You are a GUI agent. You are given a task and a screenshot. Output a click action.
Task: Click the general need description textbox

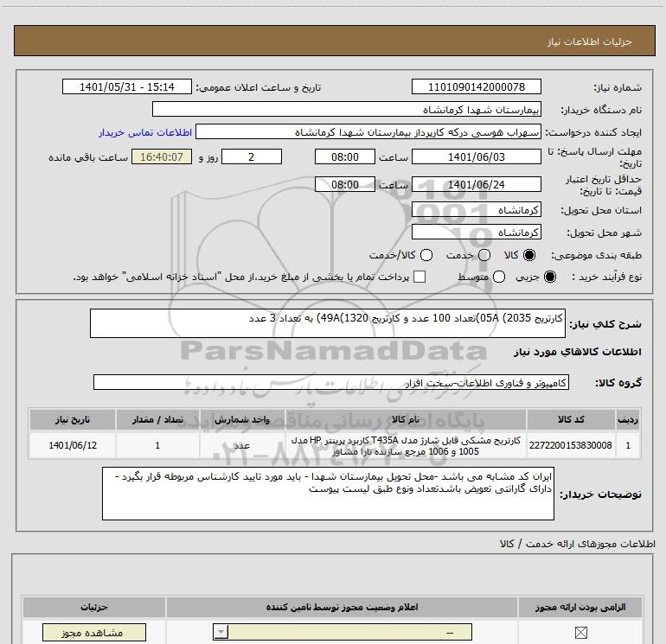[x=328, y=323]
